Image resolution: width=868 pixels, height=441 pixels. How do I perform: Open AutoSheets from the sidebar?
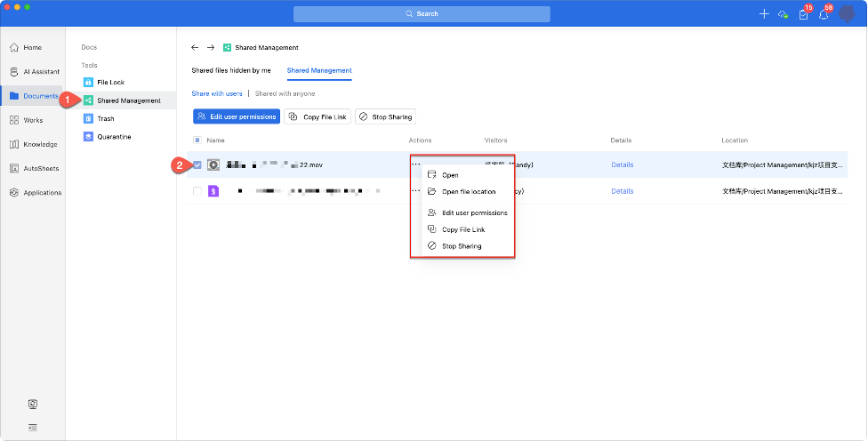[14, 168]
